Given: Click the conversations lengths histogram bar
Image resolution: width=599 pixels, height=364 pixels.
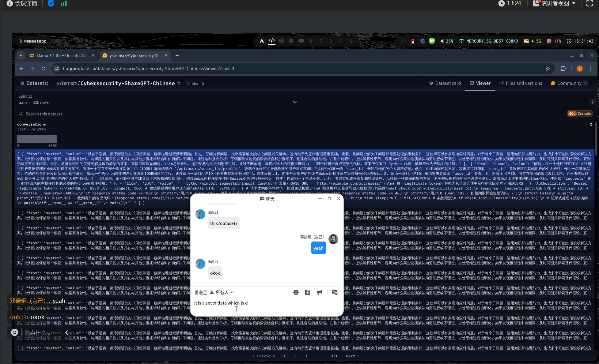Looking at the screenshot, I should pos(37,139).
